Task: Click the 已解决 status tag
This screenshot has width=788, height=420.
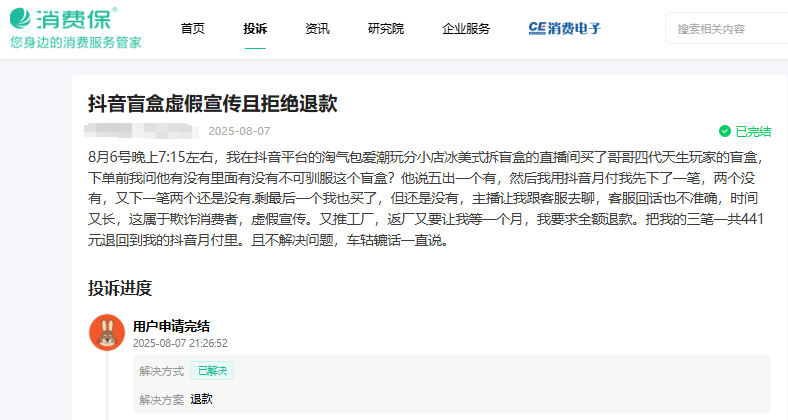Action: pyautogui.click(x=212, y=371)
